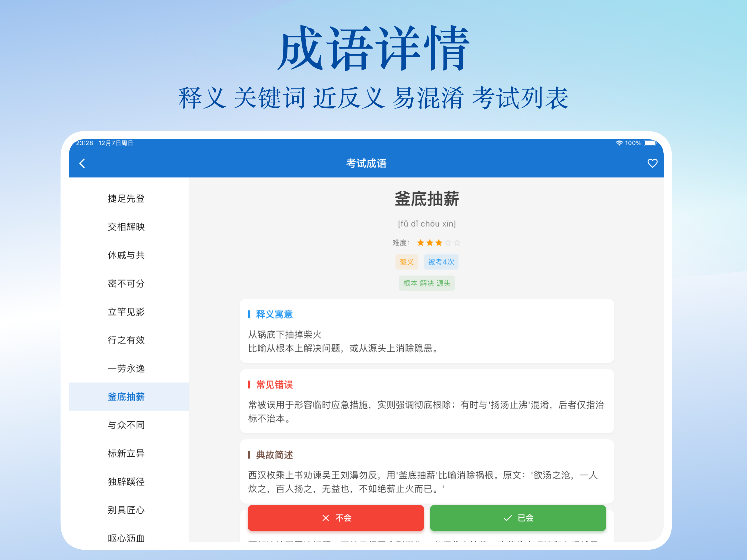Mark idiom as 不会 (unknown)

336,518
